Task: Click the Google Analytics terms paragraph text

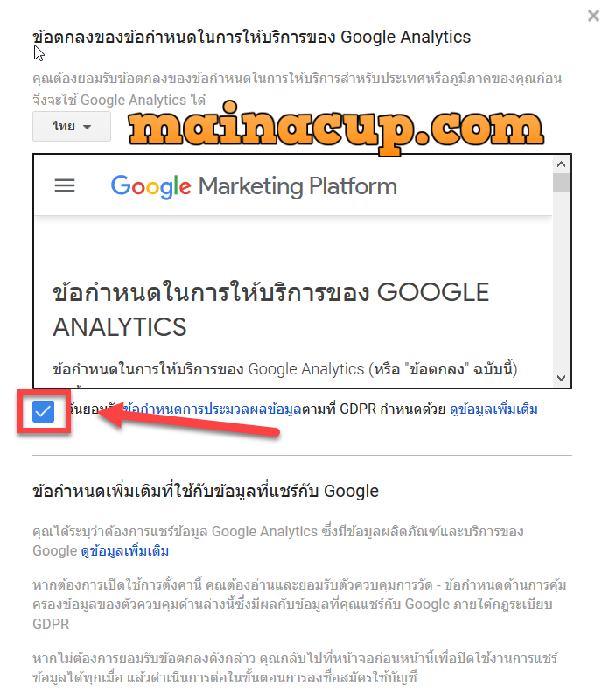Action: tap(284, 369)
